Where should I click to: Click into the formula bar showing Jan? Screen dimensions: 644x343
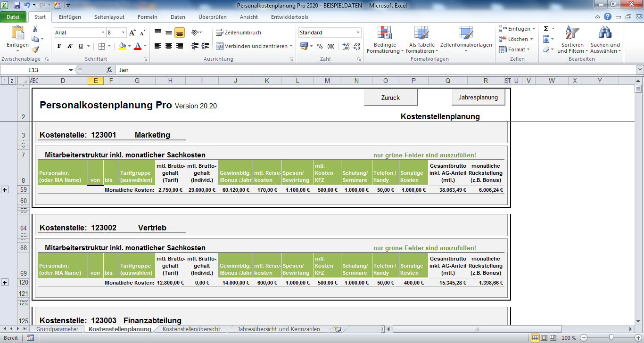330,70
